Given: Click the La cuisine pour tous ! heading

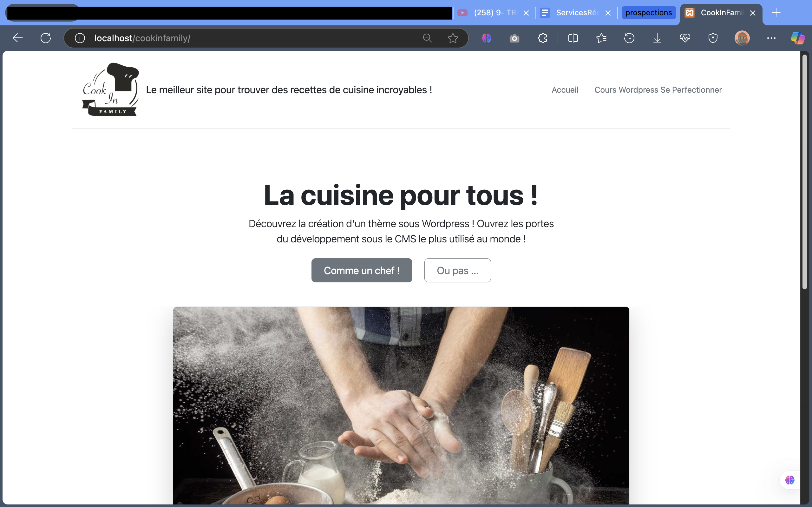Looking at the screenshot, I should (401, 195).
